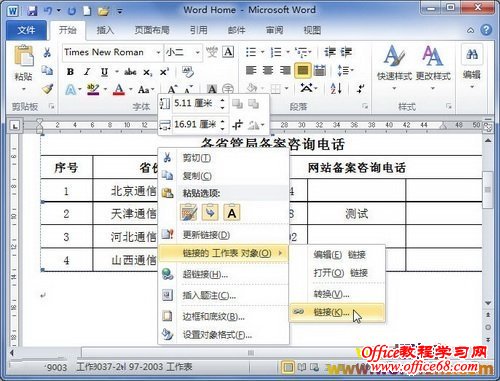The image size is (500, 381).
Task: Click Links (K) in the submenu
Action: pyautogui.click(x=337, y=312)
